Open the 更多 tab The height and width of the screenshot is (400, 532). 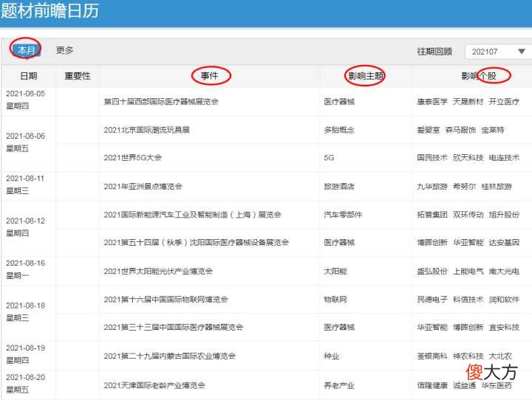point(64,50)
